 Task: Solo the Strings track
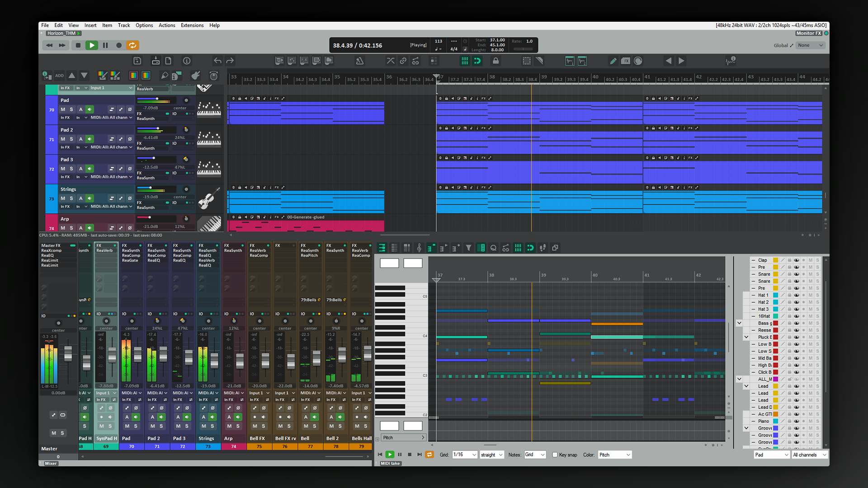(x=71, y=198)
